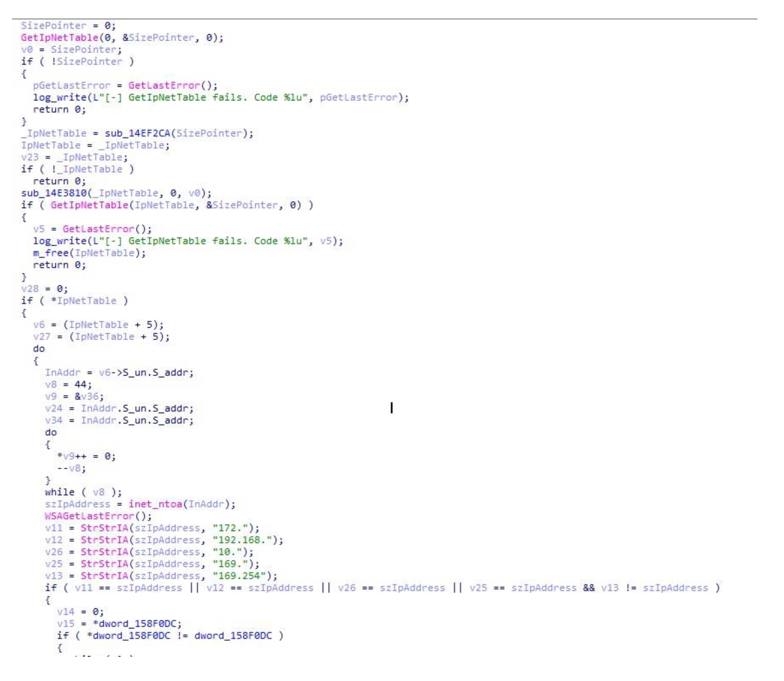Click the InAddr = v6->S_un.S_addr line
This screenshot has height=681, width=784.
pos(119,373)
